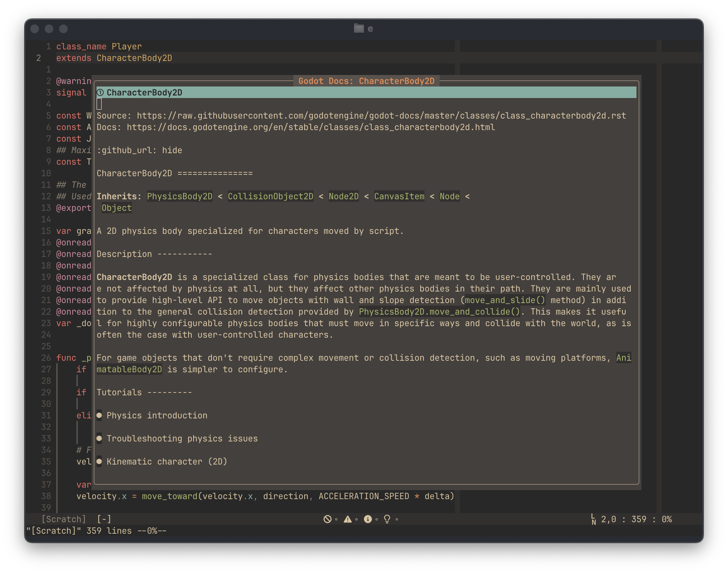Follow the PhysicsBody2D inherits link
The height and width of the screenshot is (573, 728).
(179, 196)
